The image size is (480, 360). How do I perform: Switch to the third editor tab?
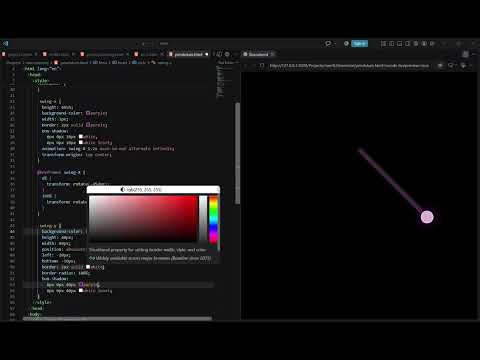104,54
